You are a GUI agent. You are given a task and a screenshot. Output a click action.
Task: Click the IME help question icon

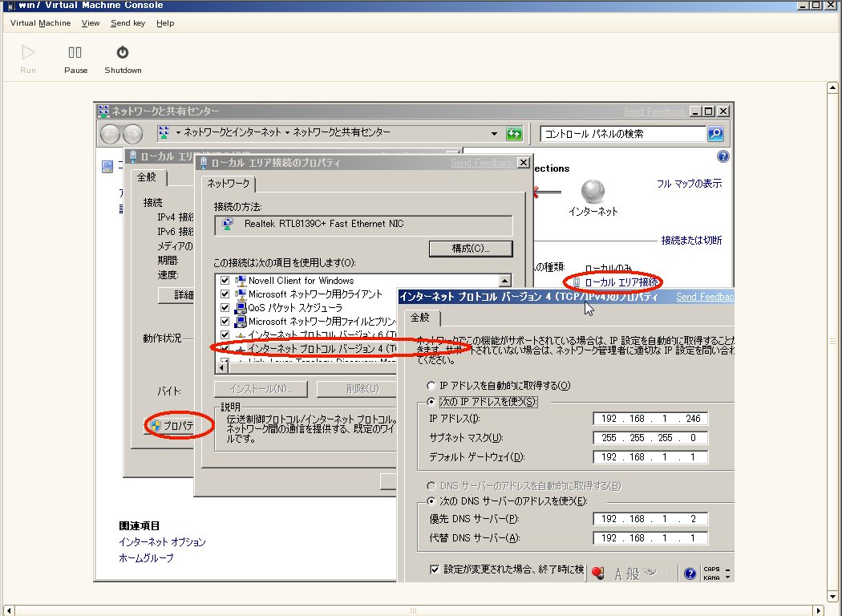[x=690, y=573]
